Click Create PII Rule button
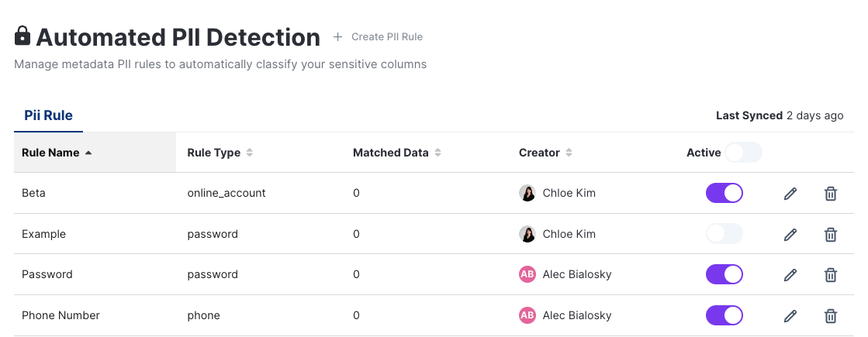 (x=379, y=36)
